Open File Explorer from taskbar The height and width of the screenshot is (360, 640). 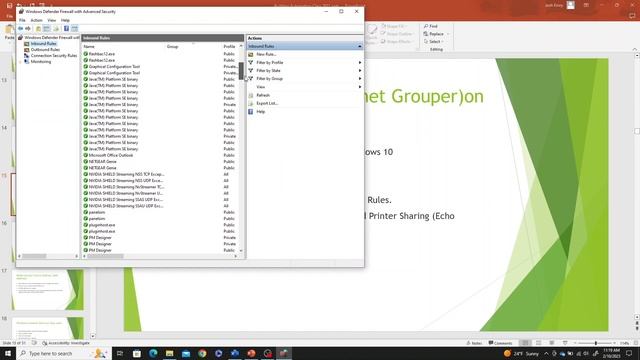(169, 353)
